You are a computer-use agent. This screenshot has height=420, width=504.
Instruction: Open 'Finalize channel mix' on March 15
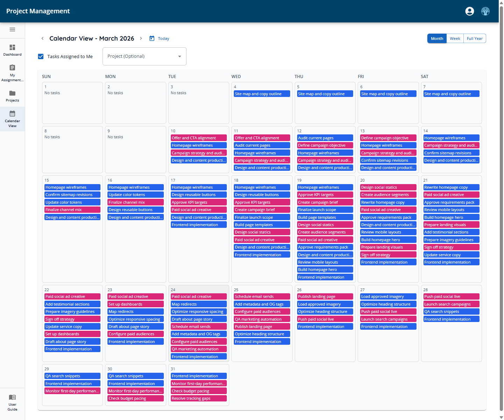72,210
